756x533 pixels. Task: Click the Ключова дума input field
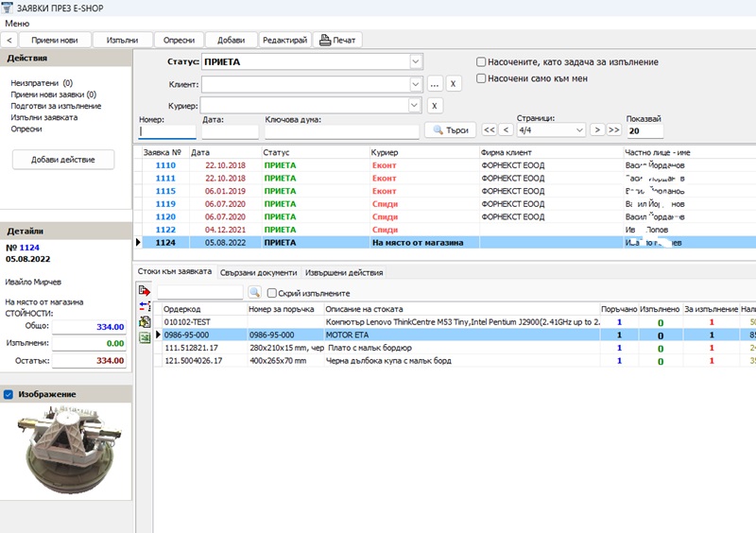click(x=342, y=131)
